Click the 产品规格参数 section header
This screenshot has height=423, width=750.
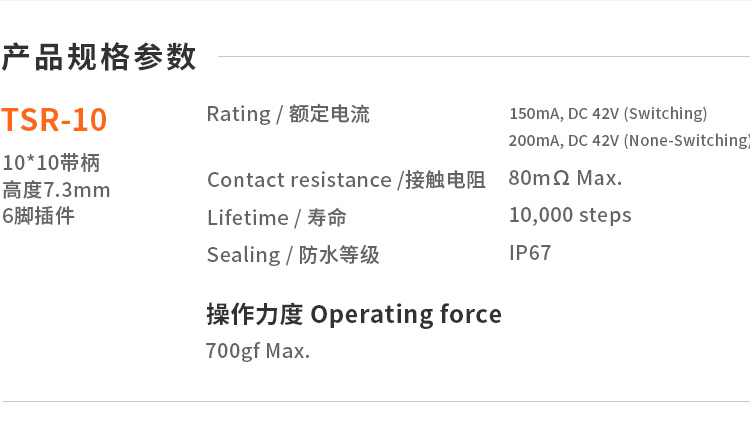coord(99,58)
